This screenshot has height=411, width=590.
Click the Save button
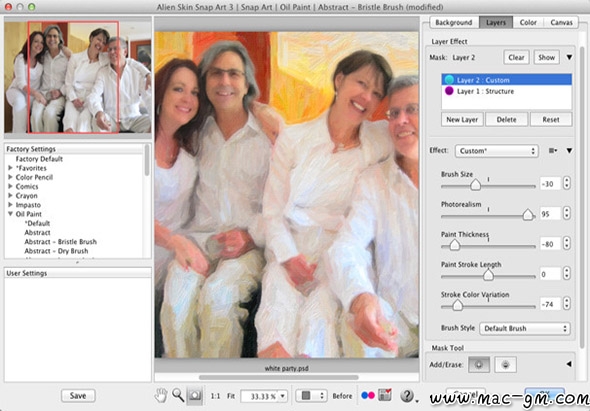pyautogui.click(x=78, y=396)
